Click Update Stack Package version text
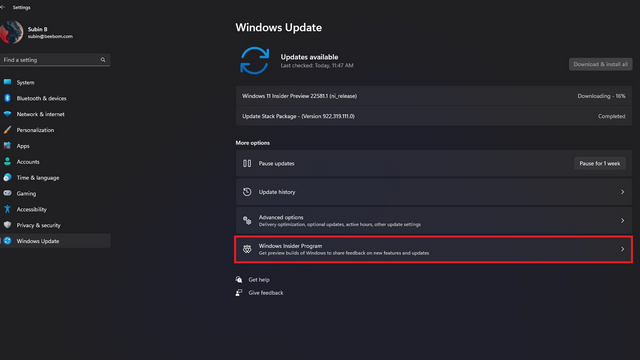This screenshot has width=640, height=360. (x=298, y=116)
